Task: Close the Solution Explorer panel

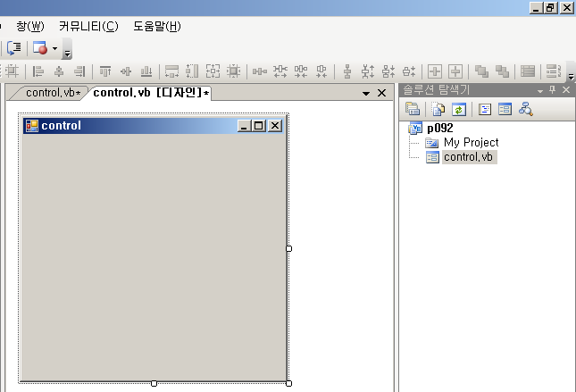Action: (566, 89)
